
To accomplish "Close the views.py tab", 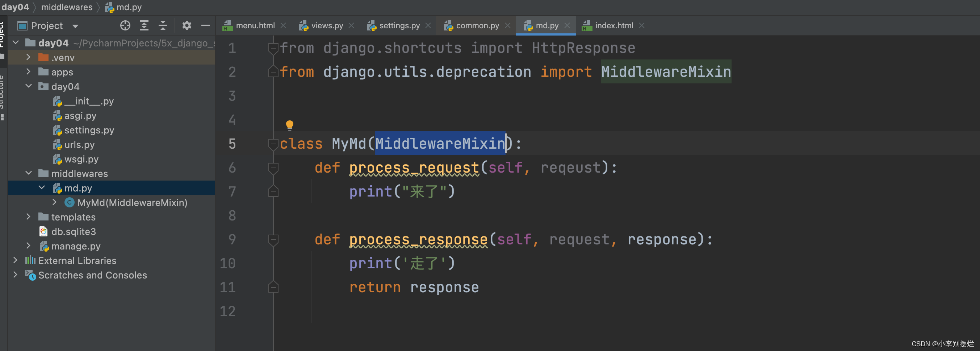I will click(351, 25).
